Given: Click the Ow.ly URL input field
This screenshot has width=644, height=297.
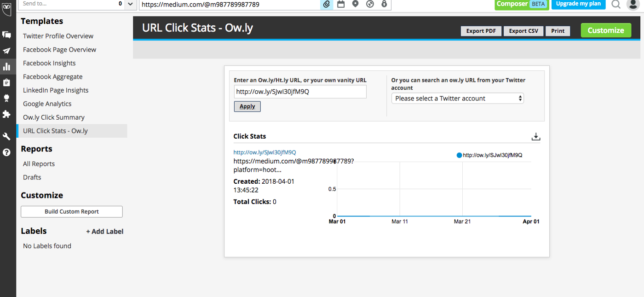Looking at the screenshot, I should [300, 92].
